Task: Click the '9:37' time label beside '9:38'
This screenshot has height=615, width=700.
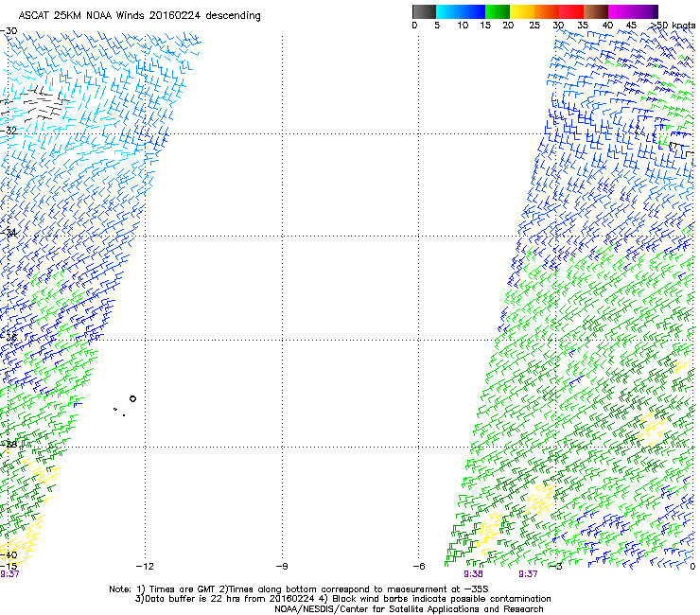Action: (x=528, y=574)
